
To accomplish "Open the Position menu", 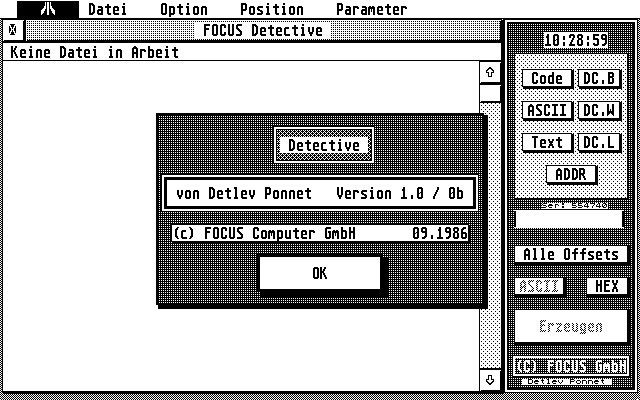I will point(272,9).
